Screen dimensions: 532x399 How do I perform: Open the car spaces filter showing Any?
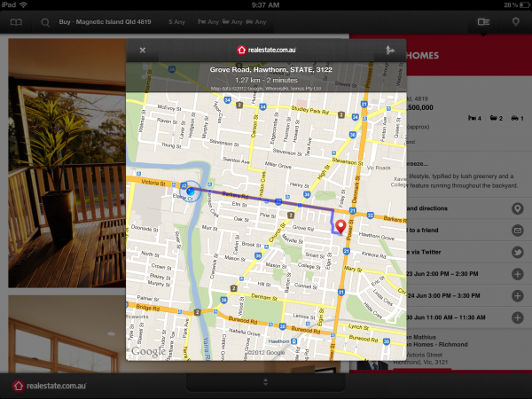(256, 21)
